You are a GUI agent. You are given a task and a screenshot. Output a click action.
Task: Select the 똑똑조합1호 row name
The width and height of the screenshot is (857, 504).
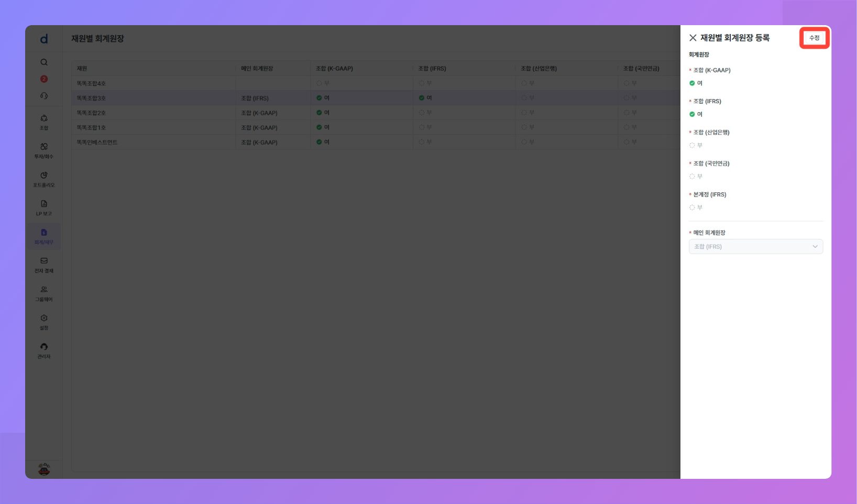91,127
